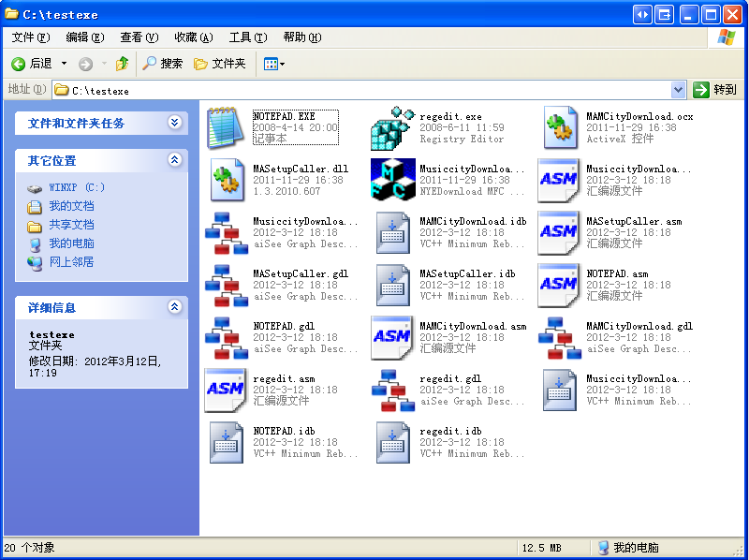Open the 工具(T) menu

[248, 37]
